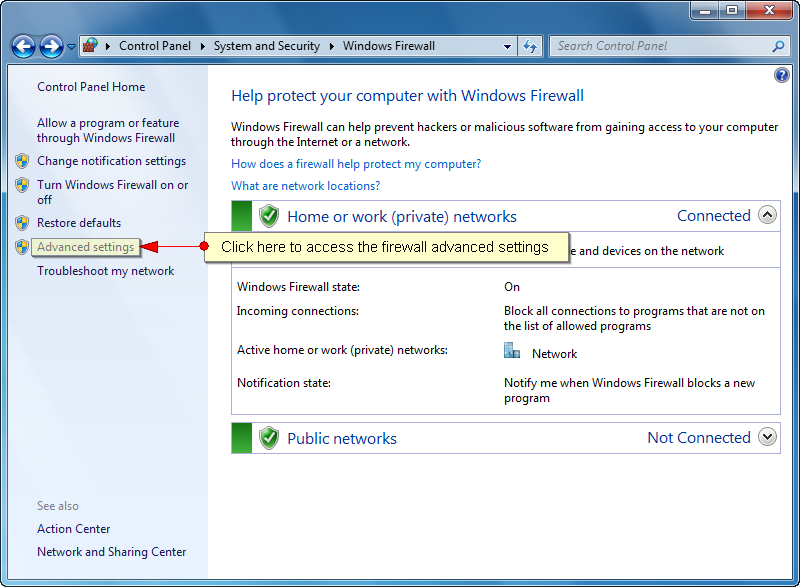
Task: Click Home or work (private) networks heading
Action: [x=402, y=217]
